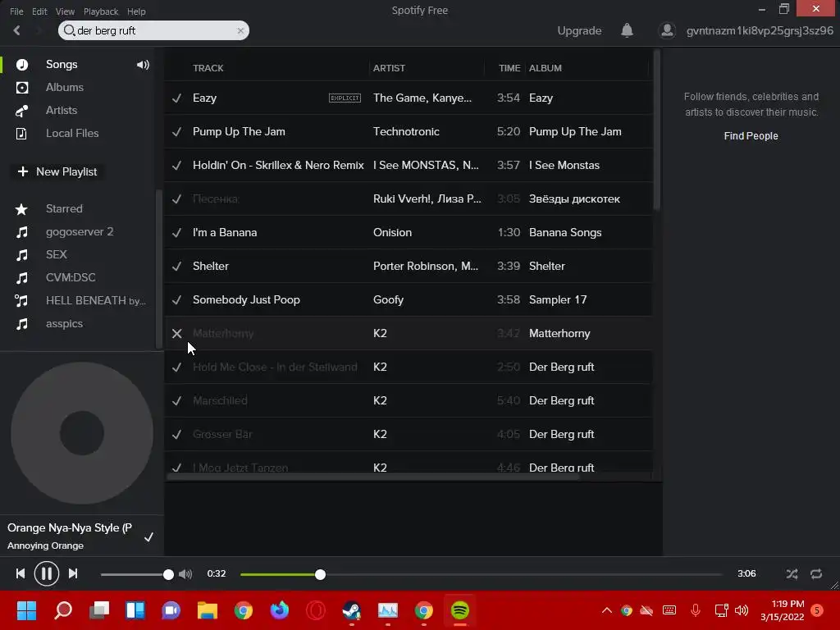Sort by the TRACK column header
The image size is (840, 630).
pyautogui.click(x=208, y=68)
